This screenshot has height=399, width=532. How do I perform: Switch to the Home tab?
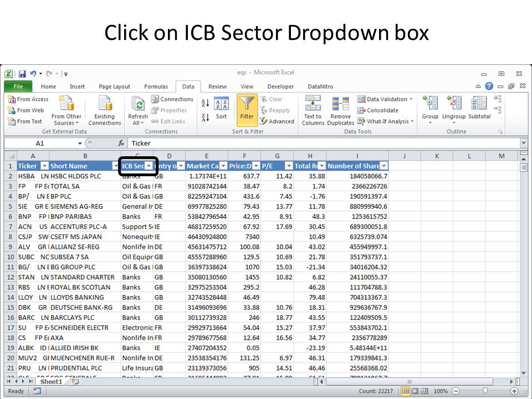tap(48, 86)
